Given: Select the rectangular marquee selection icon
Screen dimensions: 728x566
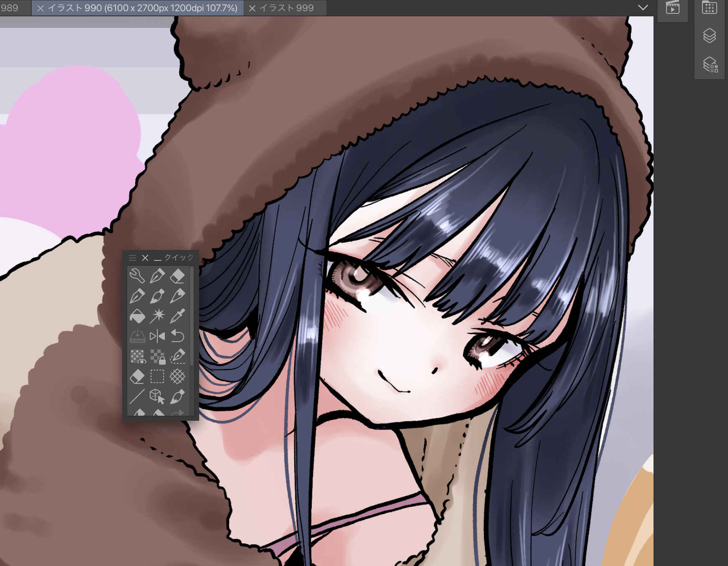Looking at the screenshot, I should (x=157, y=376).
